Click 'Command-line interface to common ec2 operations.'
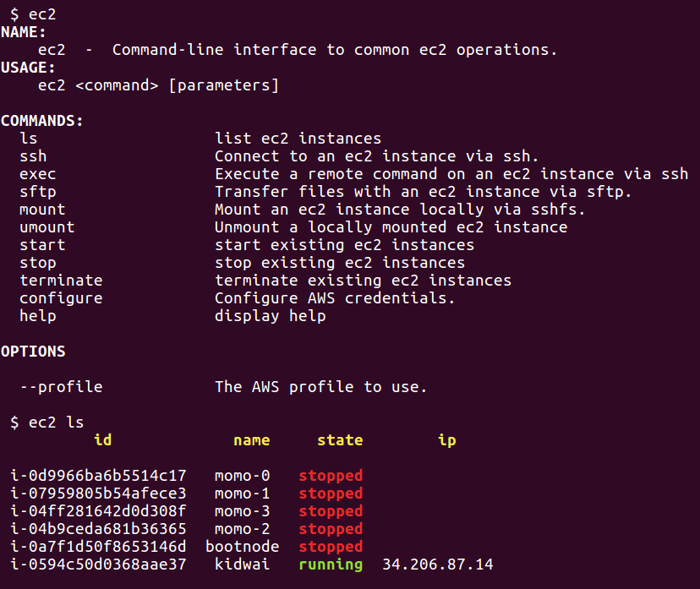 tap(335, 50)
